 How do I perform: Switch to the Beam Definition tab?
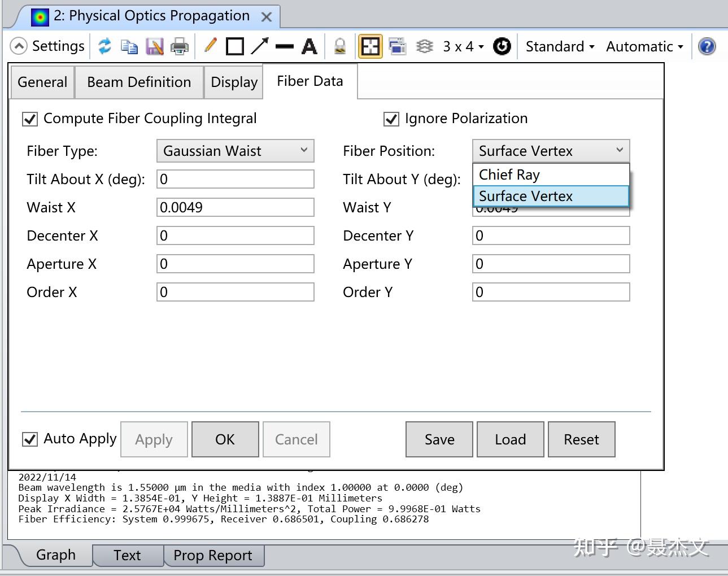(x=139, y=82)
